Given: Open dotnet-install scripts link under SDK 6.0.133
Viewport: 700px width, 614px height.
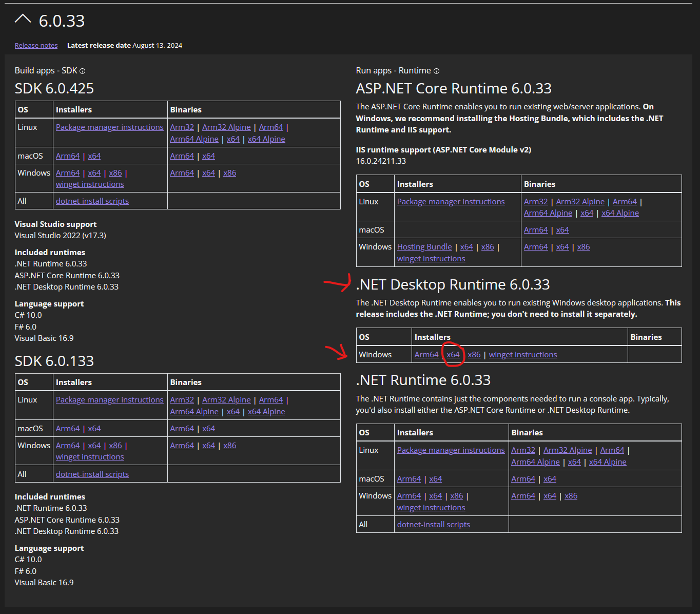Looking at the screenshot, I should click(92, 474).
